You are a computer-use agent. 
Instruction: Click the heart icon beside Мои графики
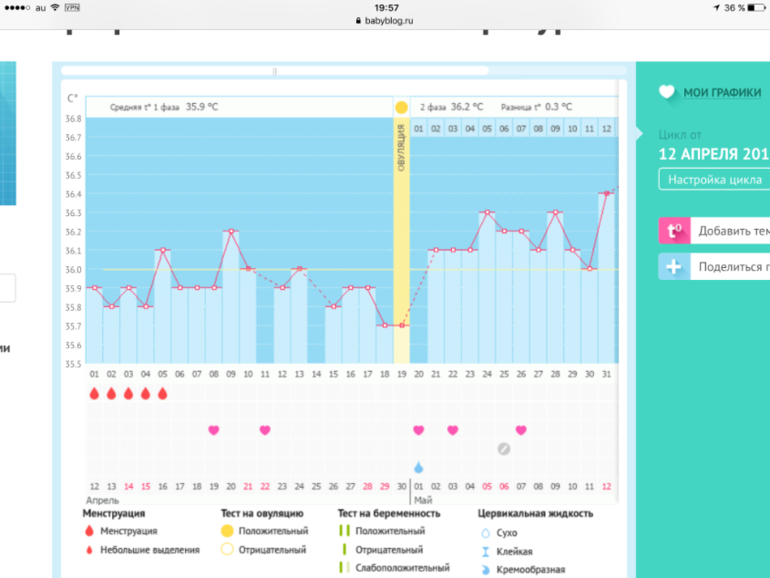point(666,93)
